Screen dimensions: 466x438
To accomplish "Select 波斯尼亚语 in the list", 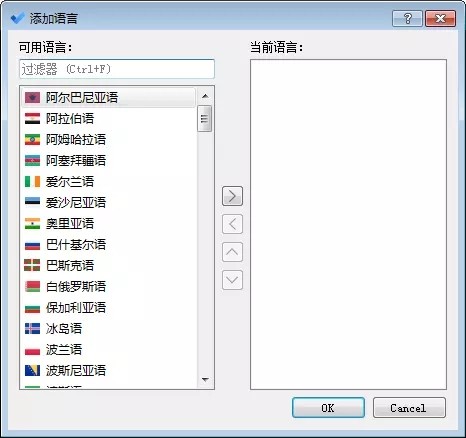I will (108, 371).
